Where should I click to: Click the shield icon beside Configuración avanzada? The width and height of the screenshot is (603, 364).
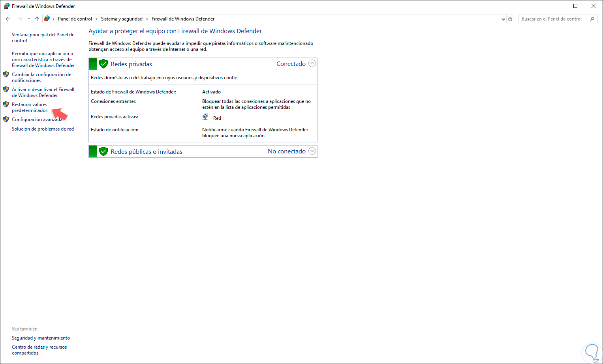pyautogui.click(x=6, y=119)
